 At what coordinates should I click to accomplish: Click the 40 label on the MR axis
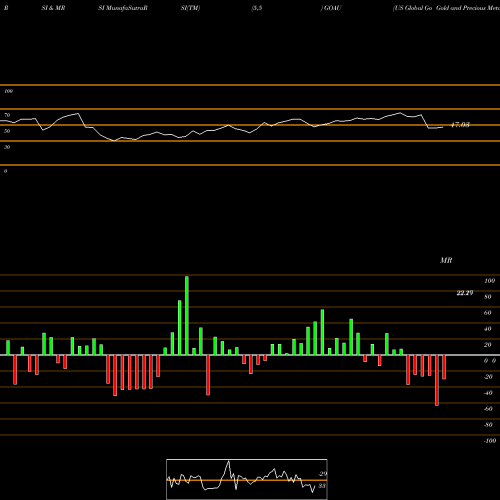(x=488, y=329)
